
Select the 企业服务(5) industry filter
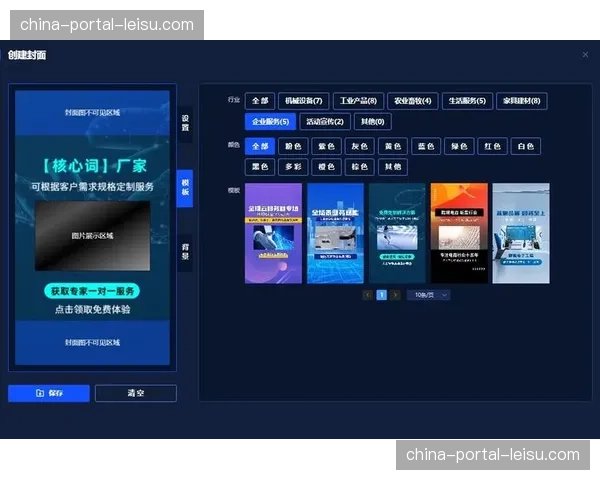pyautogui.click(x=271, y=122)
